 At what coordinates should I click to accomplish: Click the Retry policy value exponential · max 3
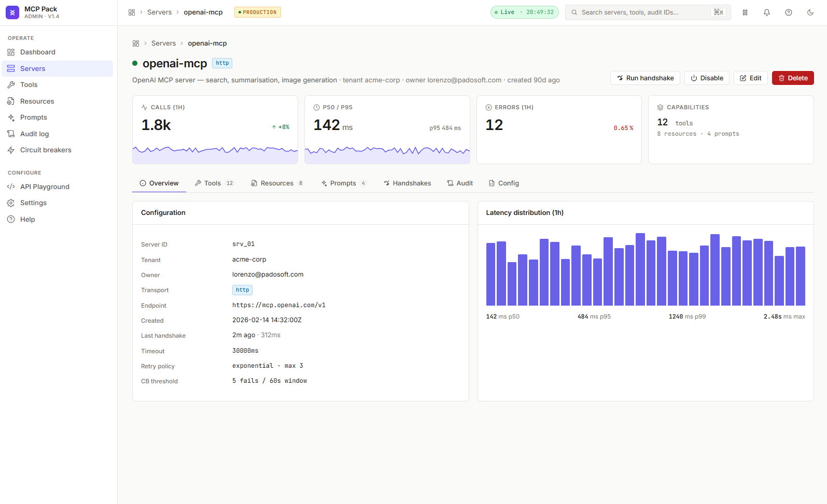tap(268, 366)
